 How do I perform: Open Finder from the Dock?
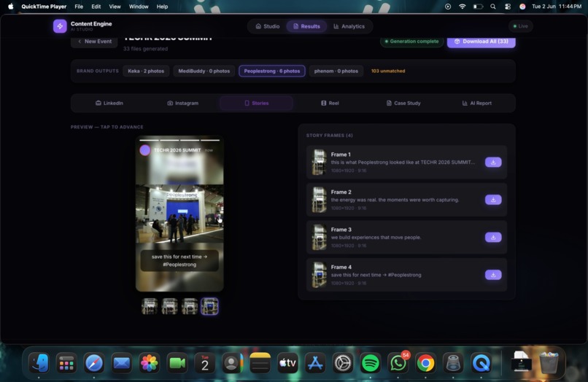(x=39, y=363)
